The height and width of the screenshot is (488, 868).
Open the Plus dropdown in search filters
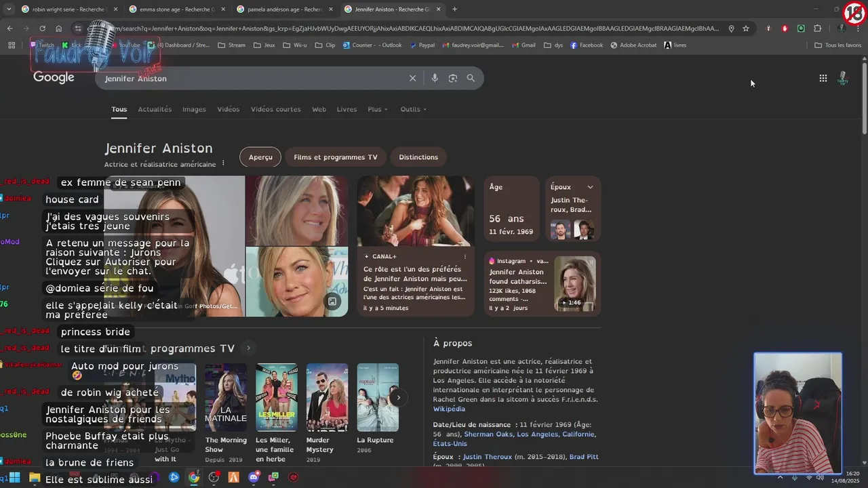(378, 109)
